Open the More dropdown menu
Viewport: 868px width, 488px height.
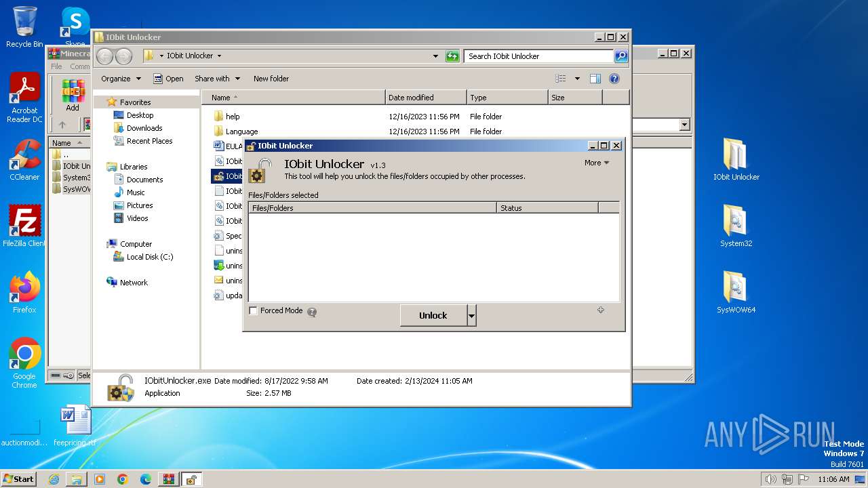[x=597, y=163]
